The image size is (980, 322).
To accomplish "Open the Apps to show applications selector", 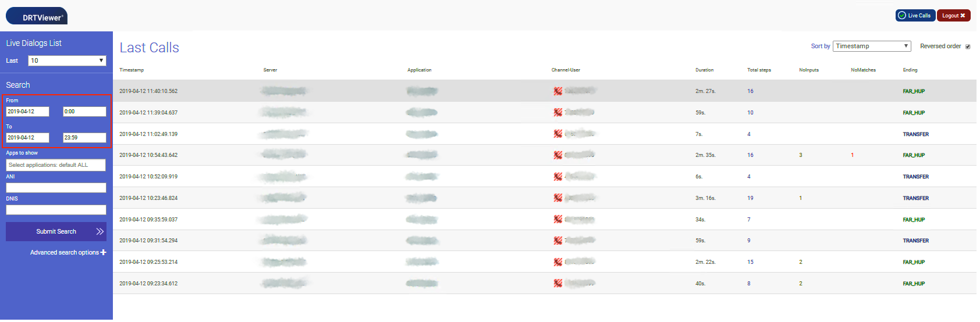I will tap(56, 165).
